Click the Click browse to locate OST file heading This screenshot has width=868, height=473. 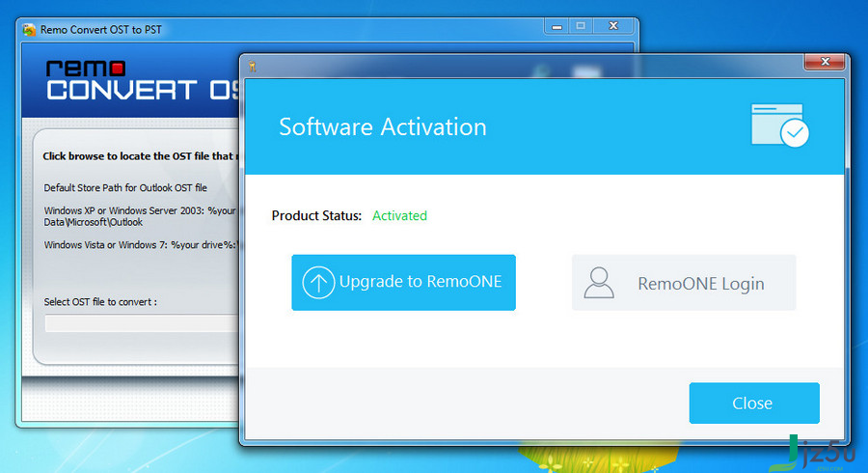pos(141,156)
